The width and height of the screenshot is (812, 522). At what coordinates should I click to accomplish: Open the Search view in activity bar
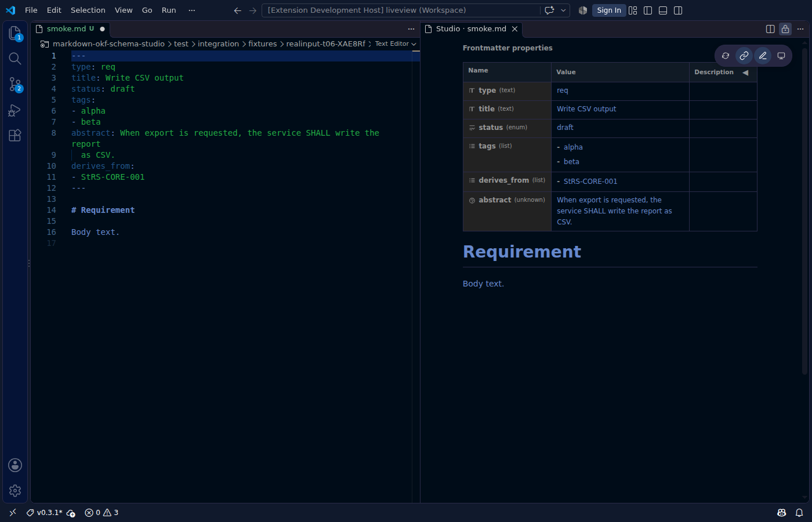[x=15, y=59]
